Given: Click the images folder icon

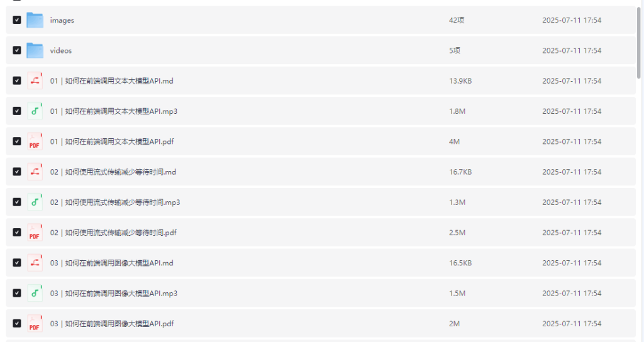Looking at the screenshot, I should tap(35, 20).
